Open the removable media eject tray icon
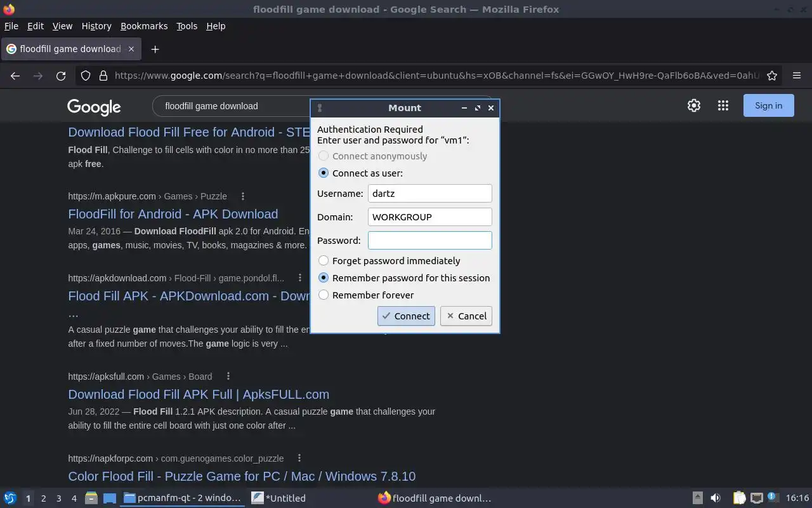This screenshot has height=508, width=812. [697, 498]
